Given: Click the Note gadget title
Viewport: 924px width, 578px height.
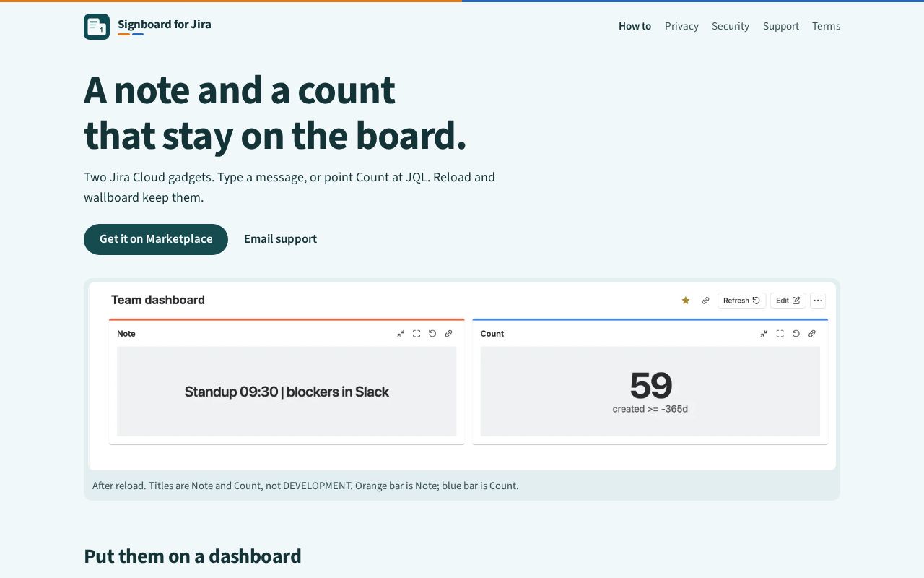Looking at the screenshot, I should point(126,334).
